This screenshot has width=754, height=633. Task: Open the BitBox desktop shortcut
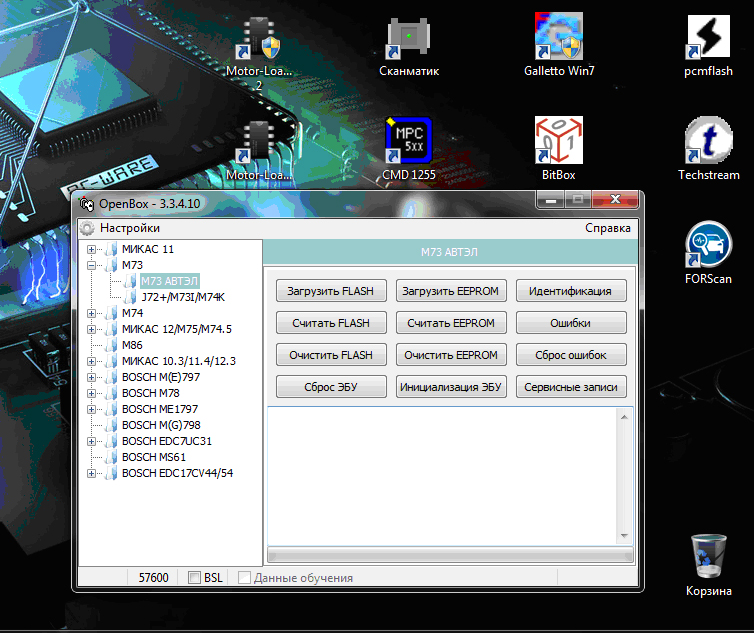[559, 143]
